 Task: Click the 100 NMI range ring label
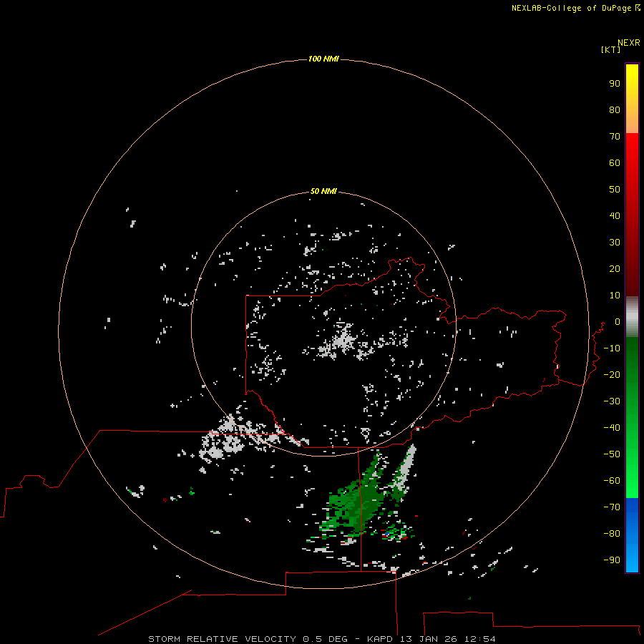tap(323, 59)
